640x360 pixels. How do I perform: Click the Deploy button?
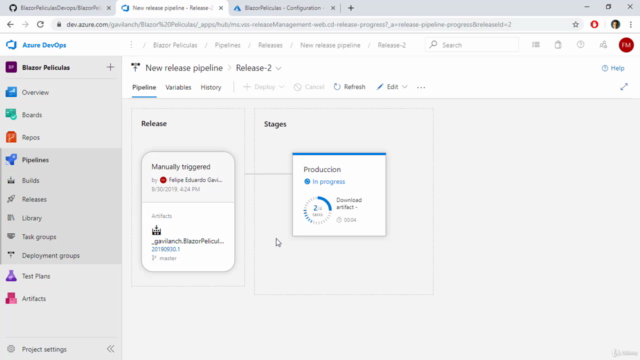click(x=263, y=87)
